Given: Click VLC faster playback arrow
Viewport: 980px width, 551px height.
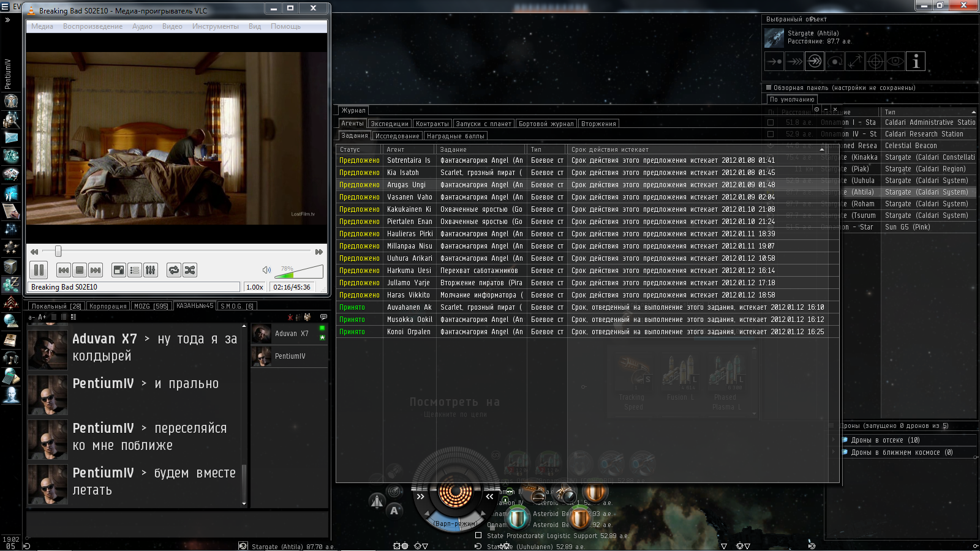Looking at the screenshot, I should pos(318,252).
